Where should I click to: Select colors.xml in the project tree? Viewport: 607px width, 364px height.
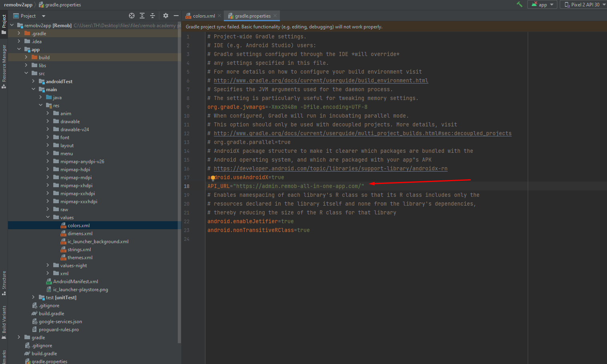pos(78,226)
